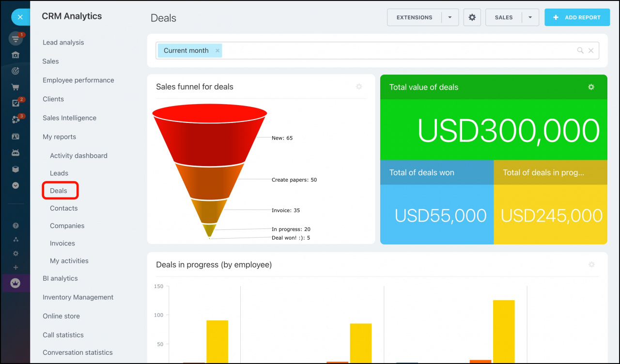Viewport: 620px width, 364px height.
Task: Open BI analytics section
Action: tap(60, 278)
